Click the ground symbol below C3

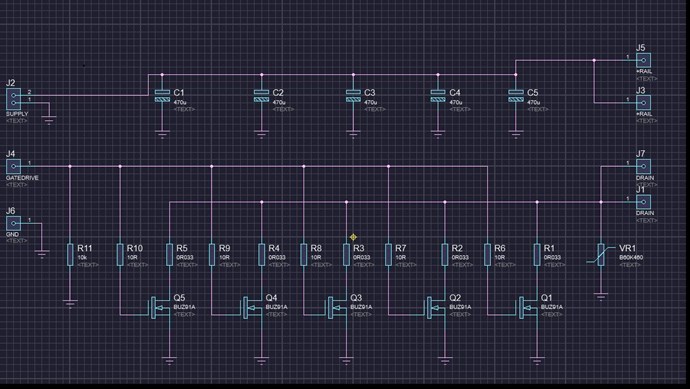[x=353, y=134]
